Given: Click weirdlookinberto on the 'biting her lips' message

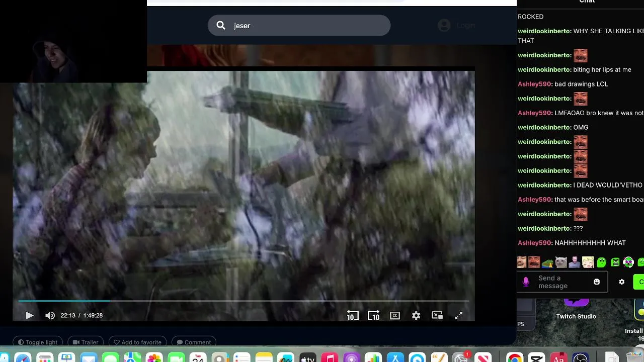Looking at the screenshot, I should (x=544, y=70).
